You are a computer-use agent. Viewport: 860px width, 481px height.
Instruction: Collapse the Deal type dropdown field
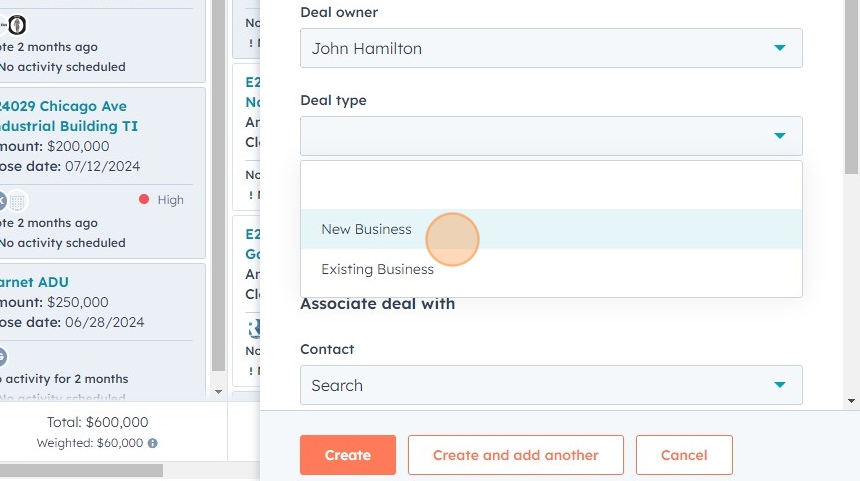(551, 136)
